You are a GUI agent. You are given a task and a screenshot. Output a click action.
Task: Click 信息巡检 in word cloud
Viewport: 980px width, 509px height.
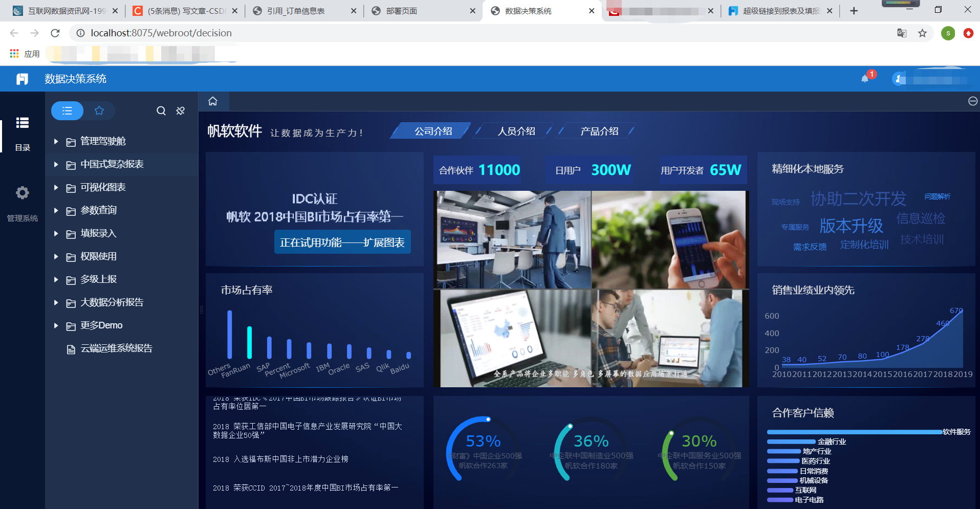tap(921, 218)
